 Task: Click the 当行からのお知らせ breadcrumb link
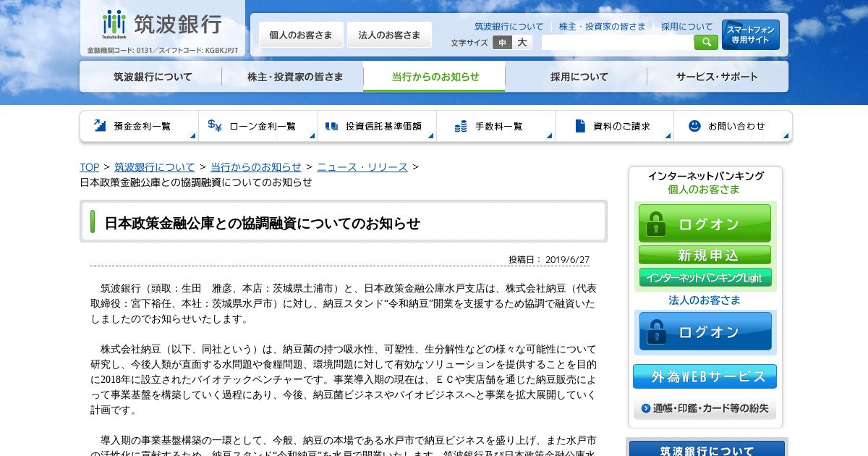coord(256,167)
